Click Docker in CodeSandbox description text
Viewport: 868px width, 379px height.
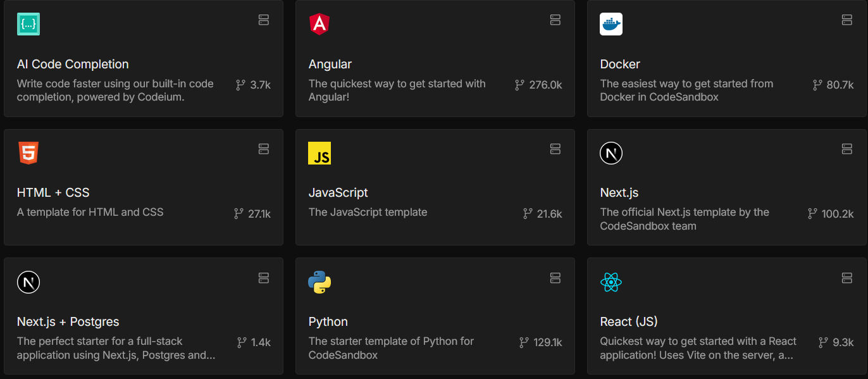[686, 90]
